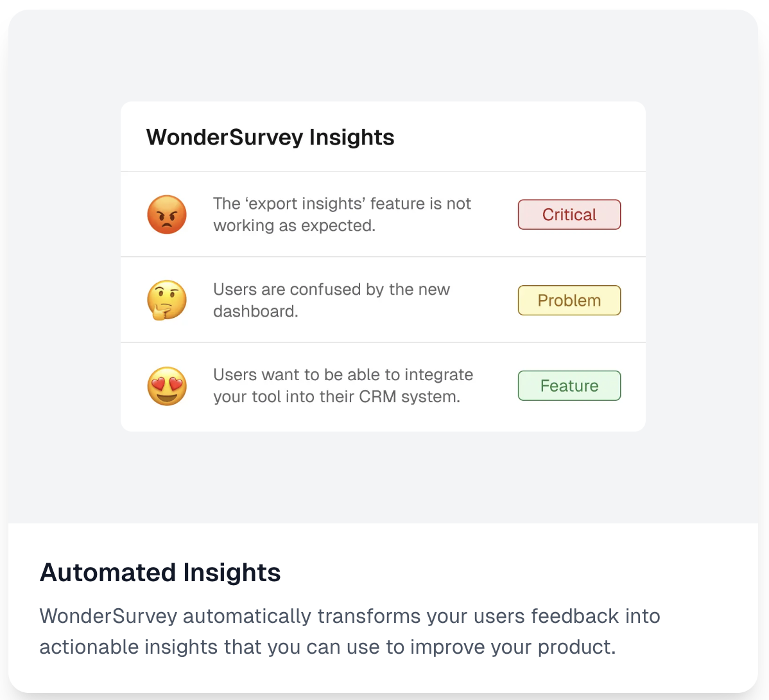The height and width of the screenshot is (700, 769).
Task: Open the confused by new dashboard insight
Action: tap(331, 300)
